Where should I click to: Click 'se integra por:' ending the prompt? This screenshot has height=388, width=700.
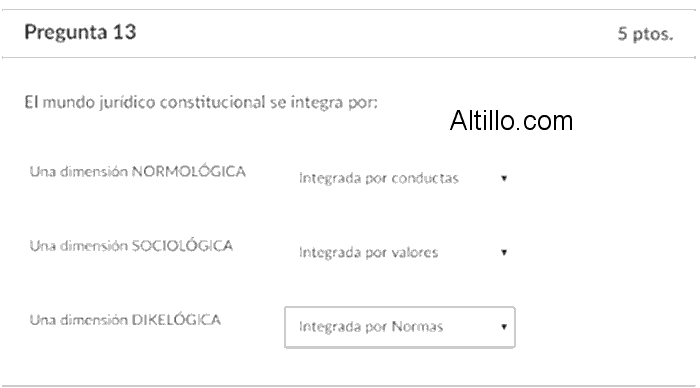324,103
